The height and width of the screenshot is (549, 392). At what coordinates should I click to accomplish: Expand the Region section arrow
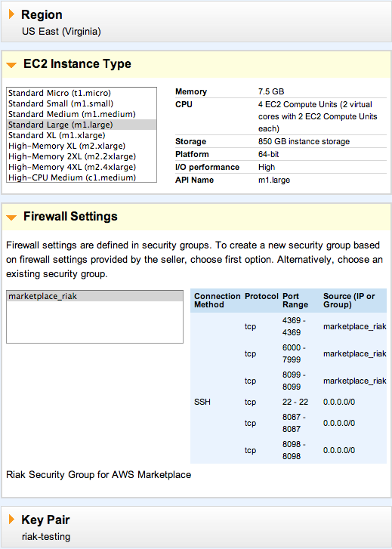(11, 14)
